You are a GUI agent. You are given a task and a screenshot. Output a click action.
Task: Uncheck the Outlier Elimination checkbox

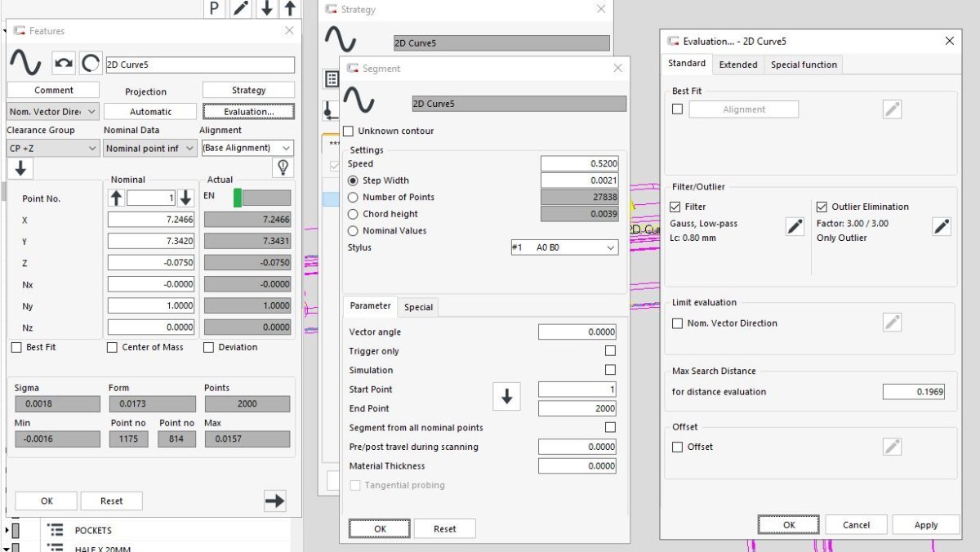tap(822, 207)
